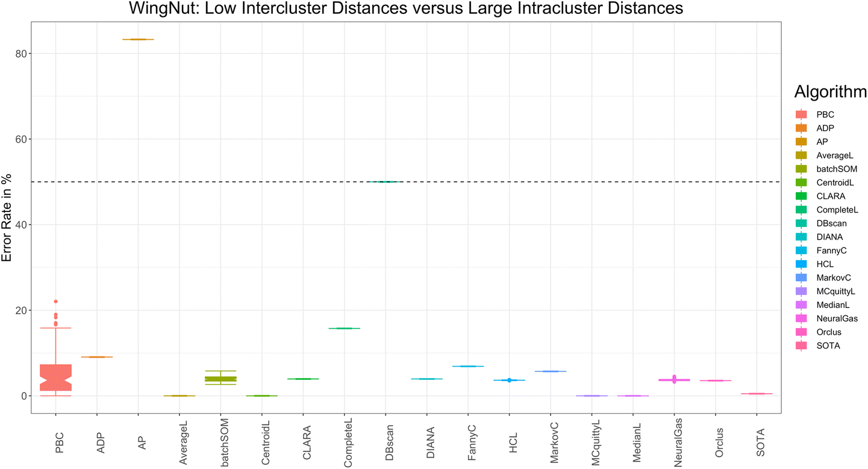Click the topmost PBC outlier point
The height and width of the screenshot is (469, 868).
[x=55, y=301]
